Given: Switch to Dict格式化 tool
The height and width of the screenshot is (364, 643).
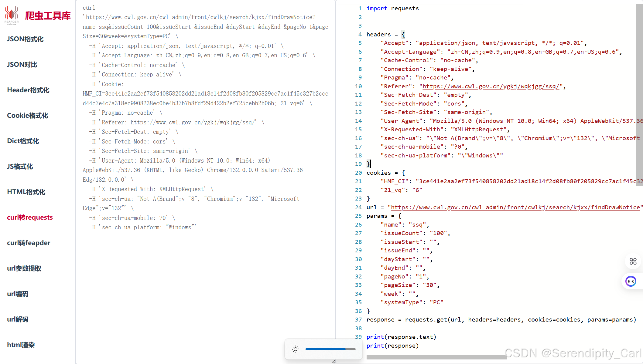Looking at the screenshot, I should [23, 141].
